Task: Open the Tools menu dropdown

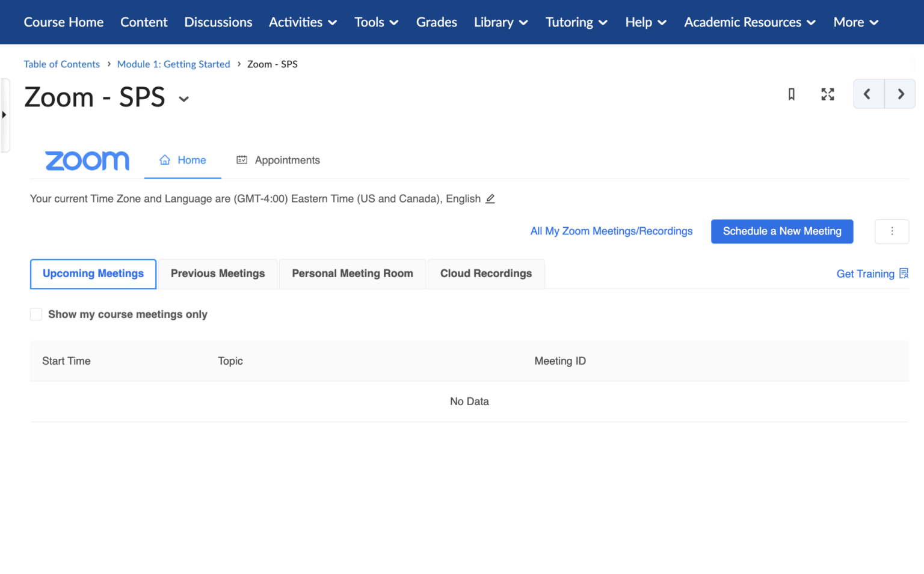Action: click(x=376, y=22)
